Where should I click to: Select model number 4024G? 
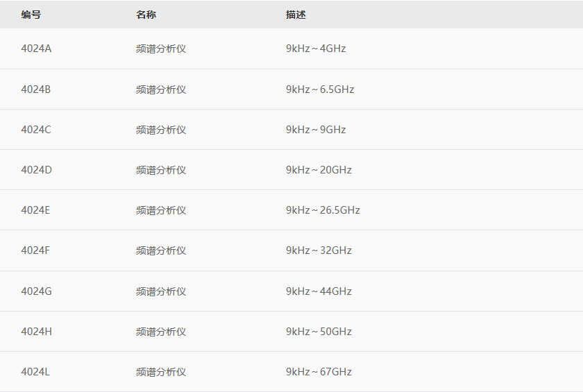coord(37,291)
